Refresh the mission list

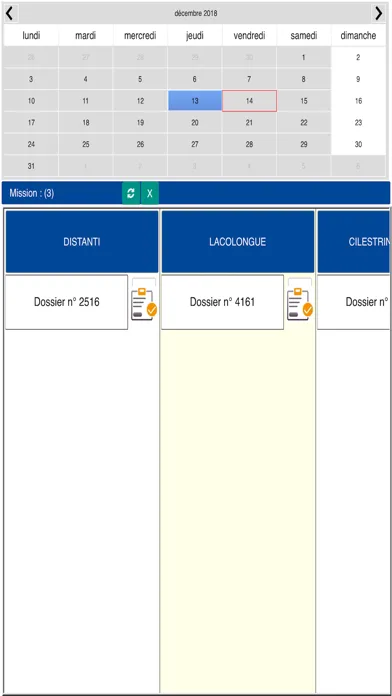click(131, 194)
